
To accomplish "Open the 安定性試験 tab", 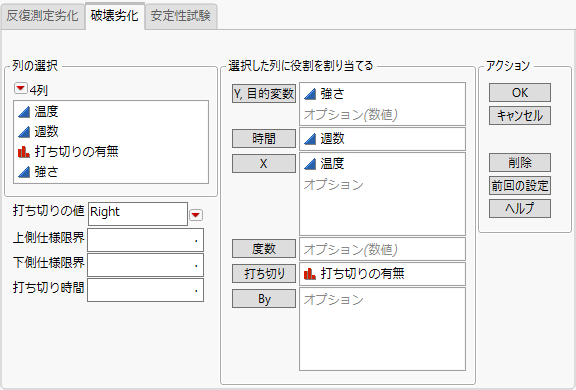I will click(x=181, y=16).
